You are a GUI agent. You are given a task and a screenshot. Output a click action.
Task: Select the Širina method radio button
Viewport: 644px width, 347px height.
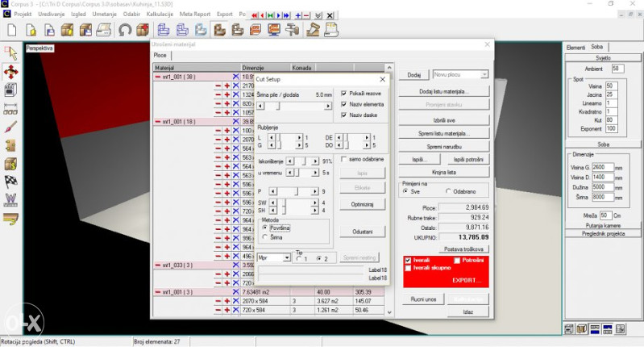(x=265, y=237)
